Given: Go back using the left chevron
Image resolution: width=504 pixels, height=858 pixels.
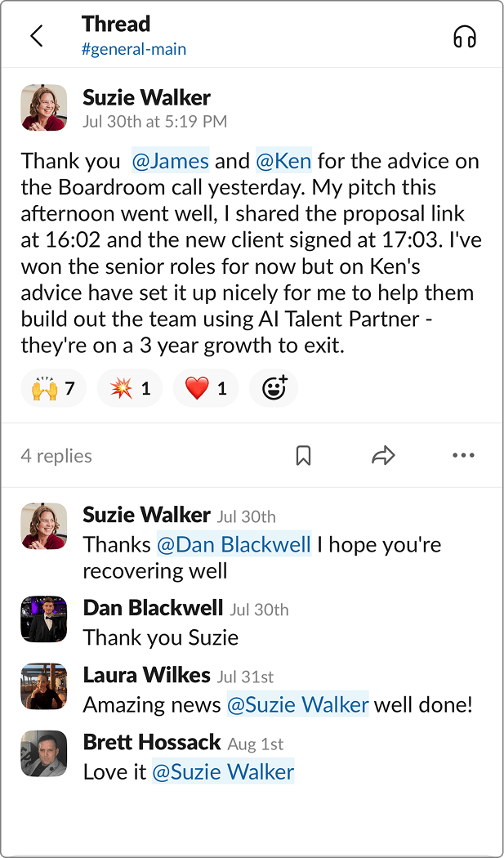Looking at the screenshot, I should (x=36, y=36).
